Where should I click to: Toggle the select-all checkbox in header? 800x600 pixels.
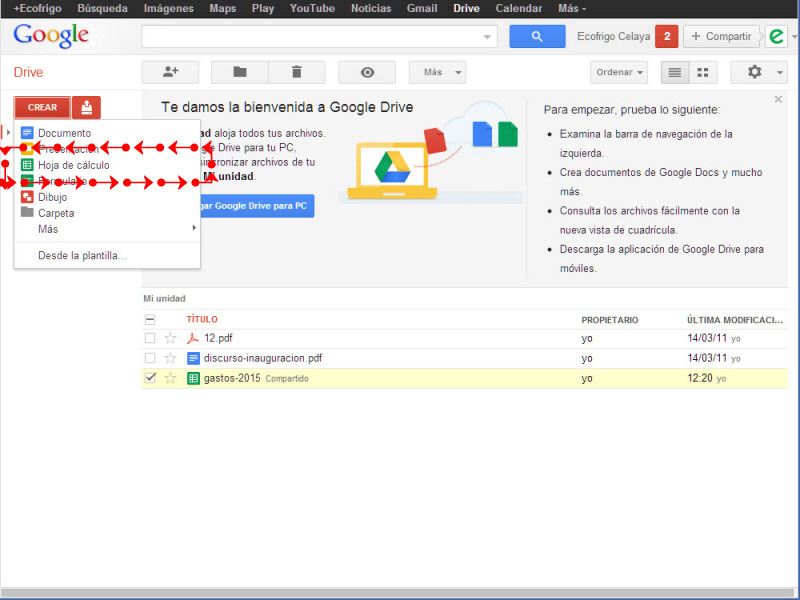pos(150,320)
